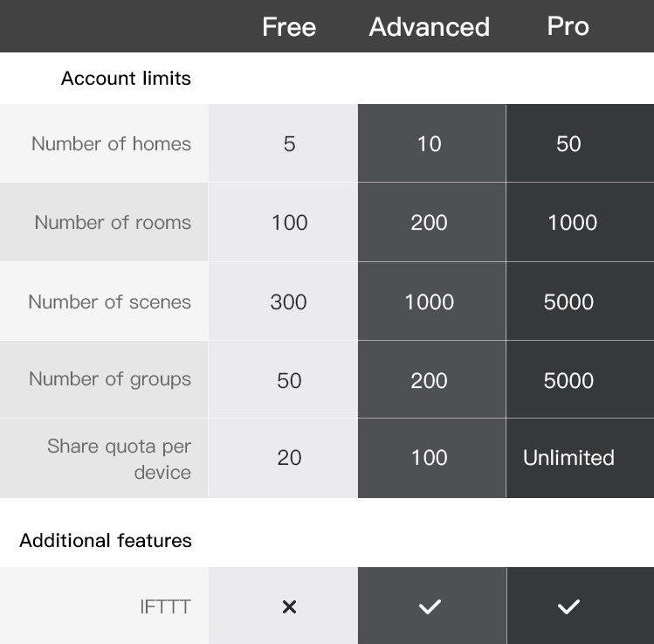Click the Advanced plan's number of scenes value
654x644 pixels.
(429, 302)
